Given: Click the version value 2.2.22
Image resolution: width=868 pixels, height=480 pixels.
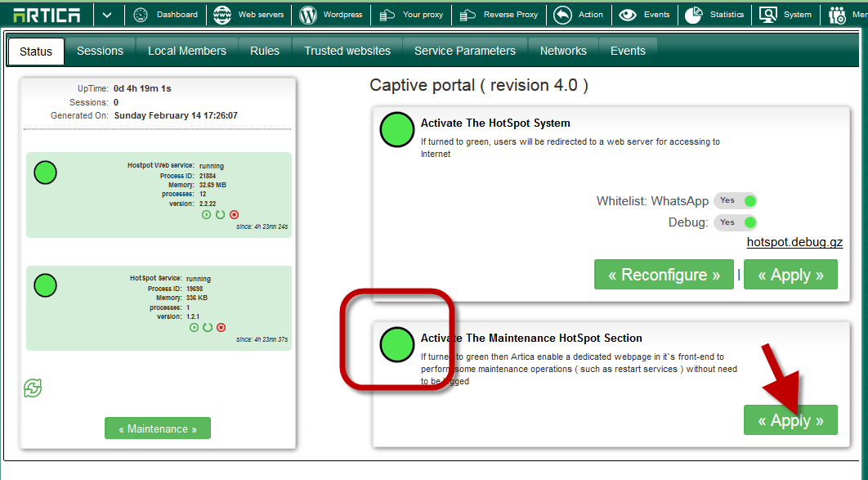Looking at the screenshot, I should [208, 204].
